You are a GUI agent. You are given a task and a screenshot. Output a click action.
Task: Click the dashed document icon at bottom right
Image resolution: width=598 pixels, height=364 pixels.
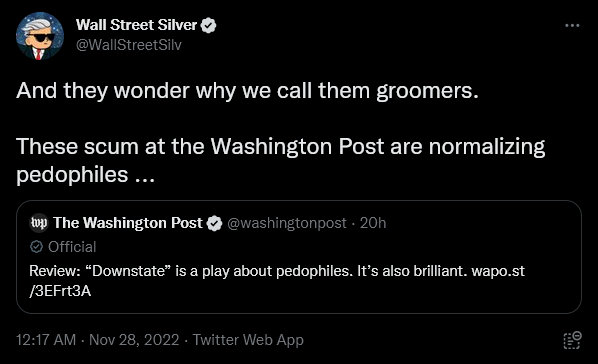[572, 340]
